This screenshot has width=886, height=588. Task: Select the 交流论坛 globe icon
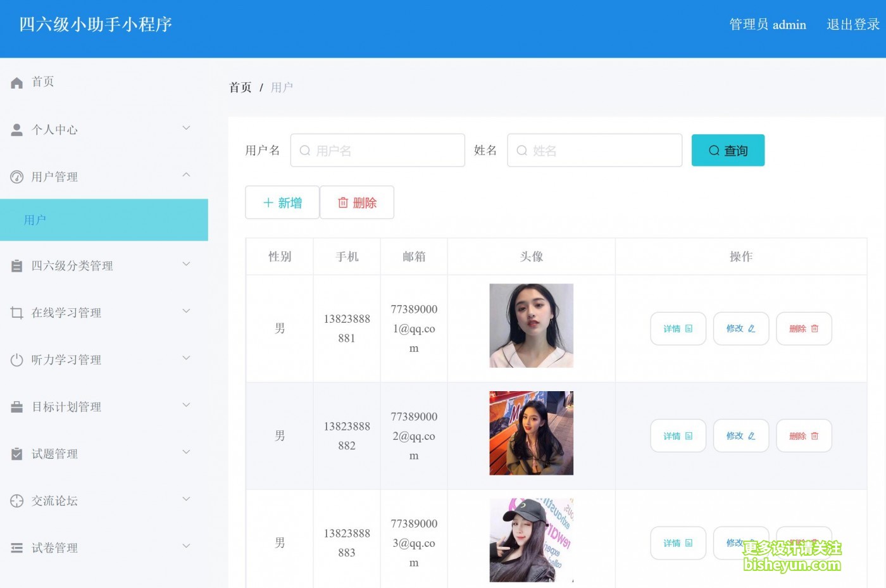click(x=16, y=500)
